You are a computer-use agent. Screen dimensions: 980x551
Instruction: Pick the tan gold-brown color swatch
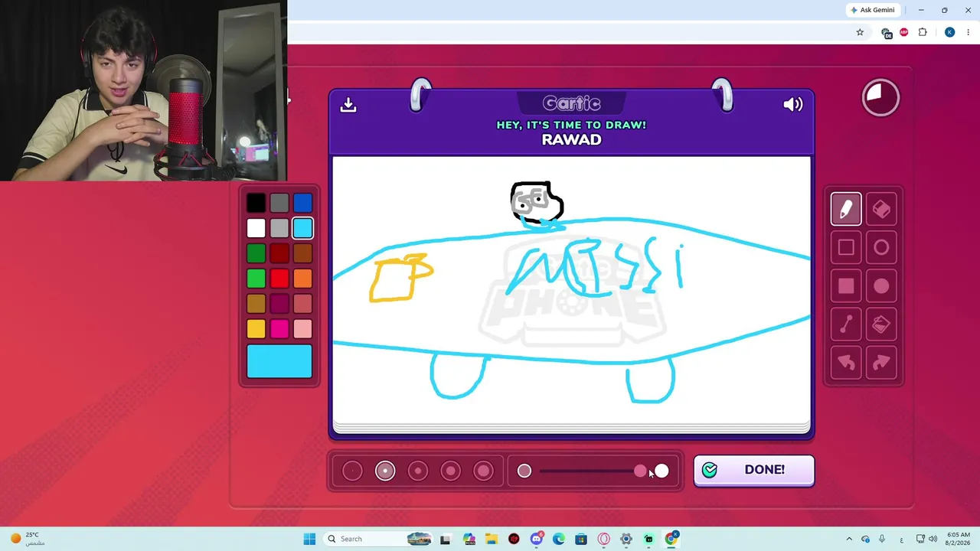pyautogui.click(x=256, y=304)
